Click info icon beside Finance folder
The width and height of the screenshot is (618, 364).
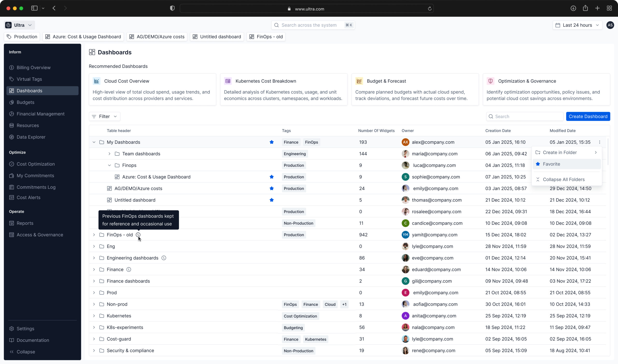129,269
